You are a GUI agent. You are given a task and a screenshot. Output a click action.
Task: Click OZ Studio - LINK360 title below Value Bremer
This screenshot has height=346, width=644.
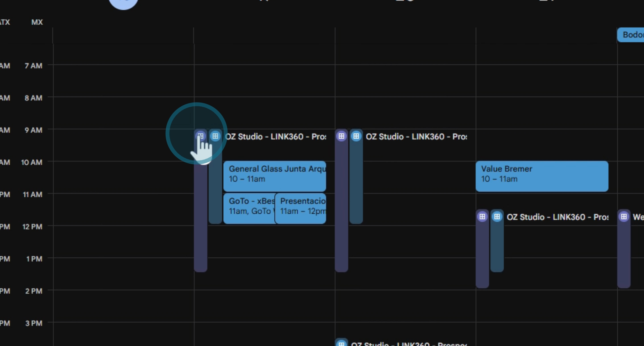click(x=557, y=217)
